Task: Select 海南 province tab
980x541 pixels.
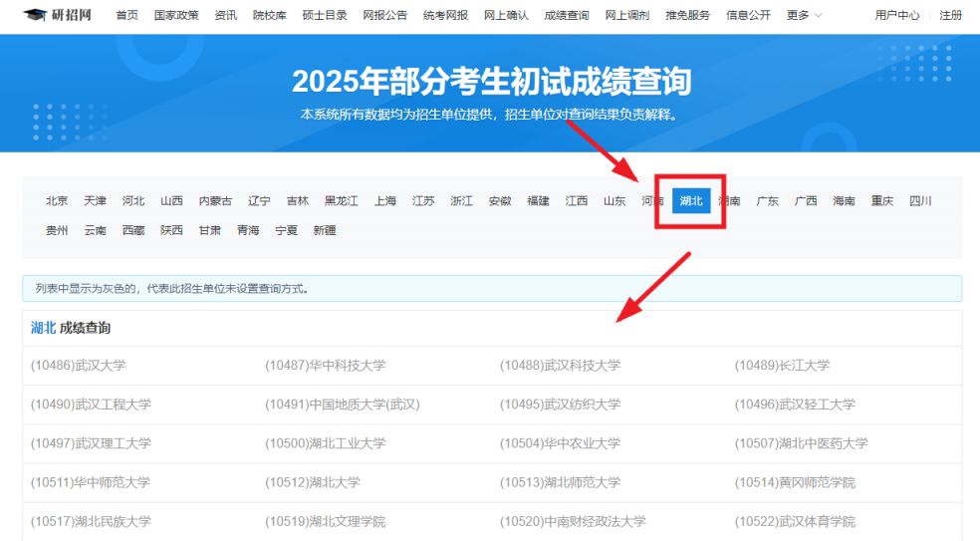Action: point(844,201)
